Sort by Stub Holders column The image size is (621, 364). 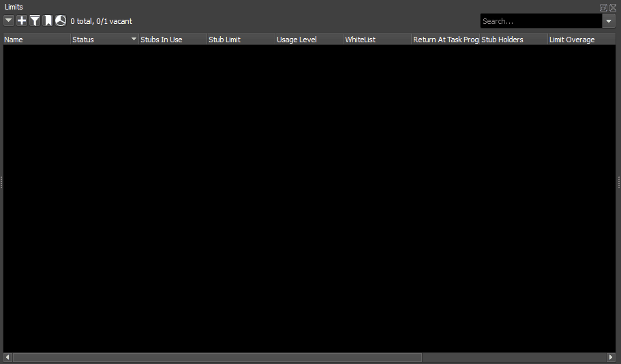[x=514, y=40]
